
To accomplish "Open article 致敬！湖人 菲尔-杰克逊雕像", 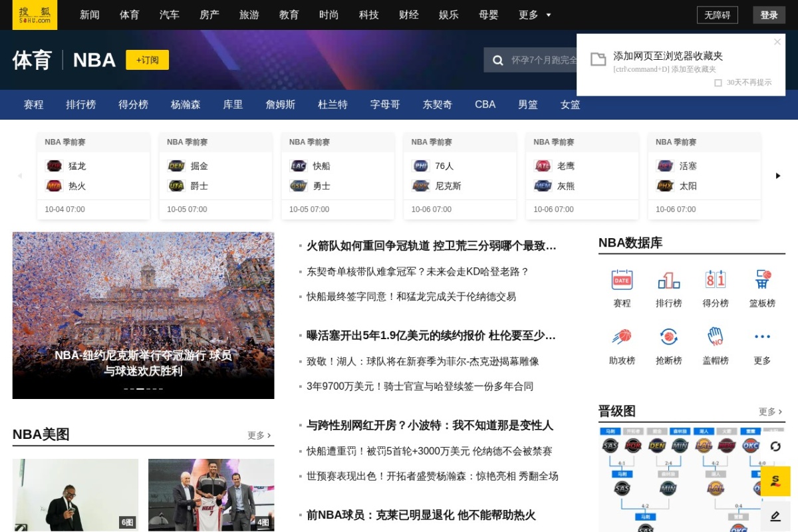I will tap(422, 361).
